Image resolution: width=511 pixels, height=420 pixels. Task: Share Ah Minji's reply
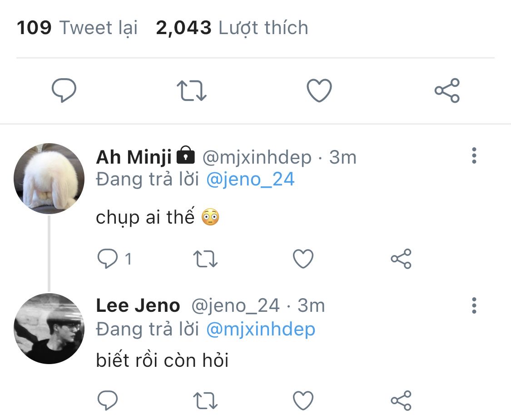[x=401, y=259]
